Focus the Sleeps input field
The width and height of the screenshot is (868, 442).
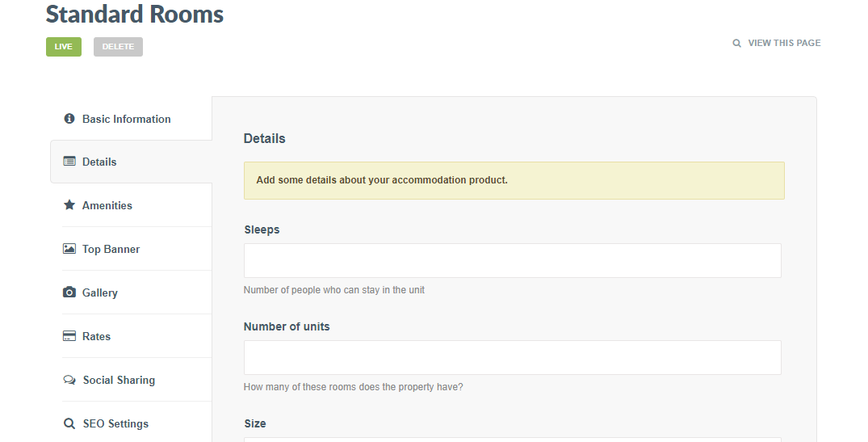(512, 260)
